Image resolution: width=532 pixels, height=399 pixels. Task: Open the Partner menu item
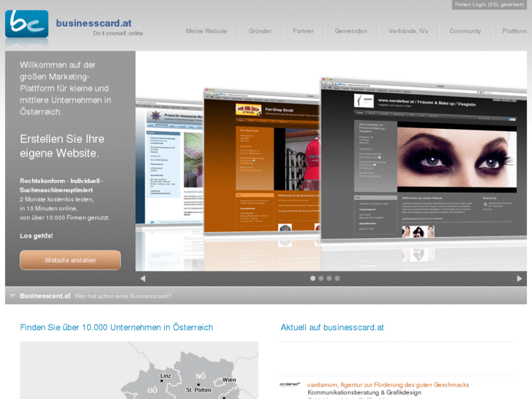[x=303, y=31]
